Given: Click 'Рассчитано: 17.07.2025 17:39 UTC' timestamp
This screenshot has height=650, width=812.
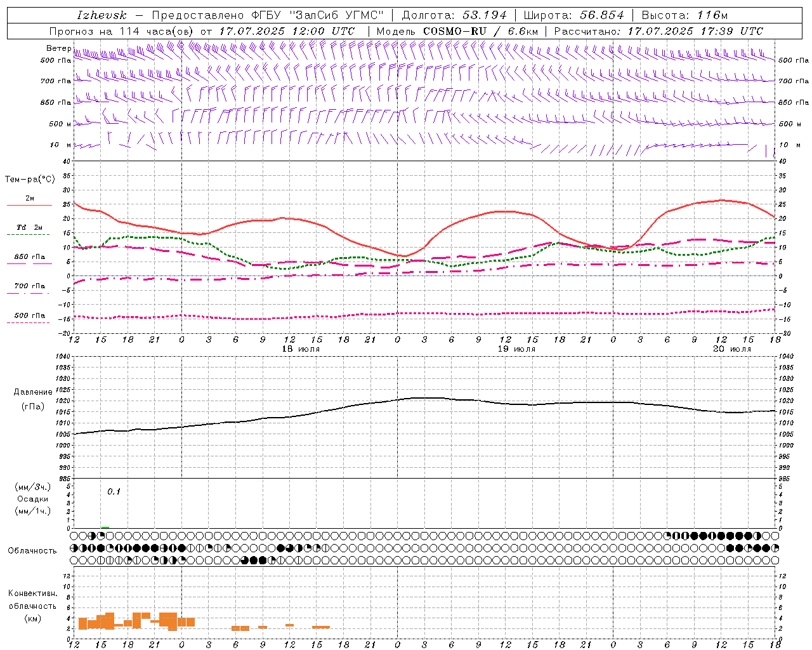Looking at the screenshot, I should [658, 31].
